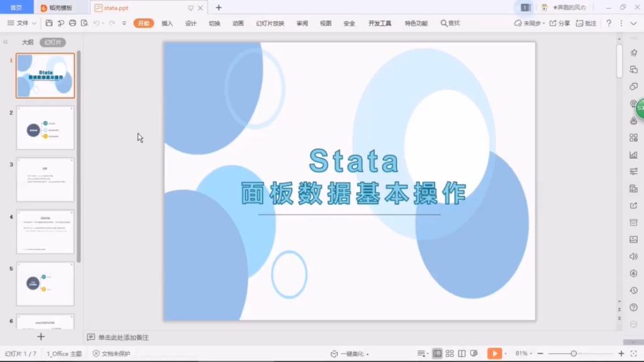Viewport: 644px width, 362px height.
Task: Click fit-to-window icon beside zoom slider
Action: [x=634, y=354]
